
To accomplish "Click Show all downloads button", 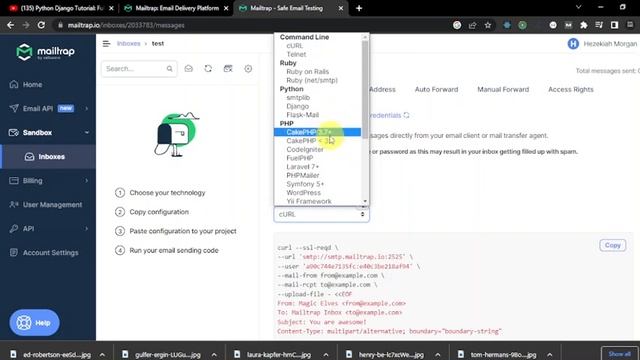I will 619,354.
